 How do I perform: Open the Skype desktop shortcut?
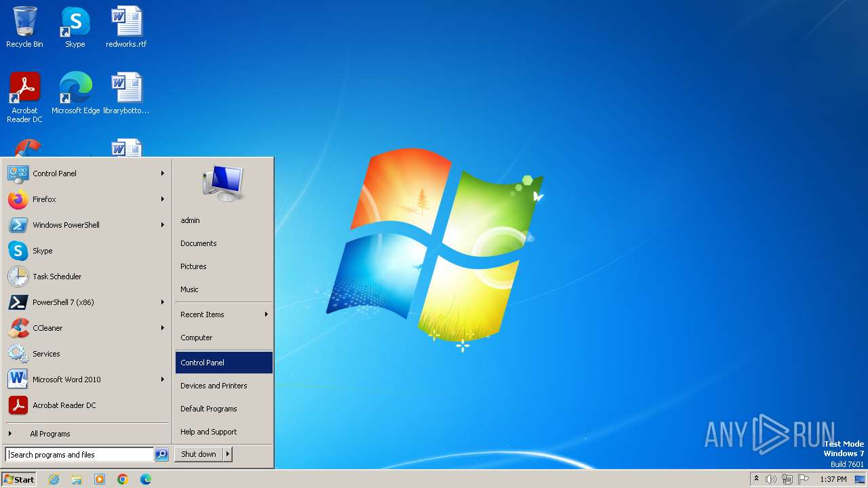pyautogui.click(x=75, y=27)
